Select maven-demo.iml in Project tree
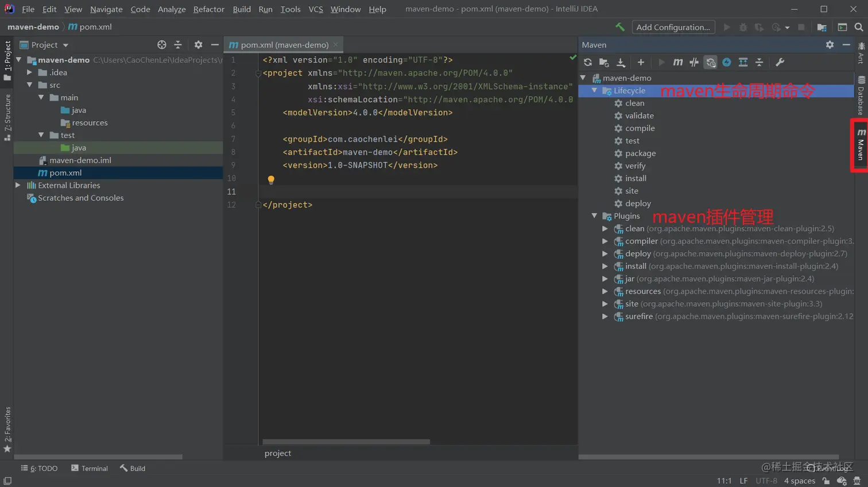The height and width of the screenshot is (487, 868). 80,160
